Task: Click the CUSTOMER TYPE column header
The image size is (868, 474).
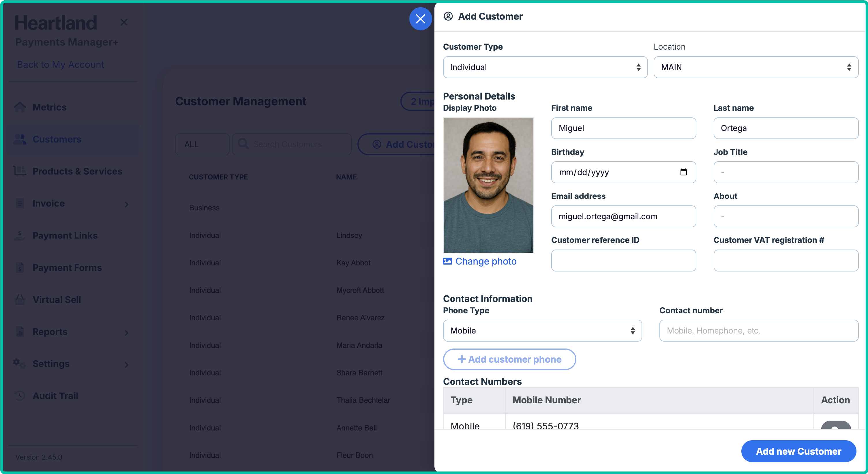Action: click(x=218, y=177)
